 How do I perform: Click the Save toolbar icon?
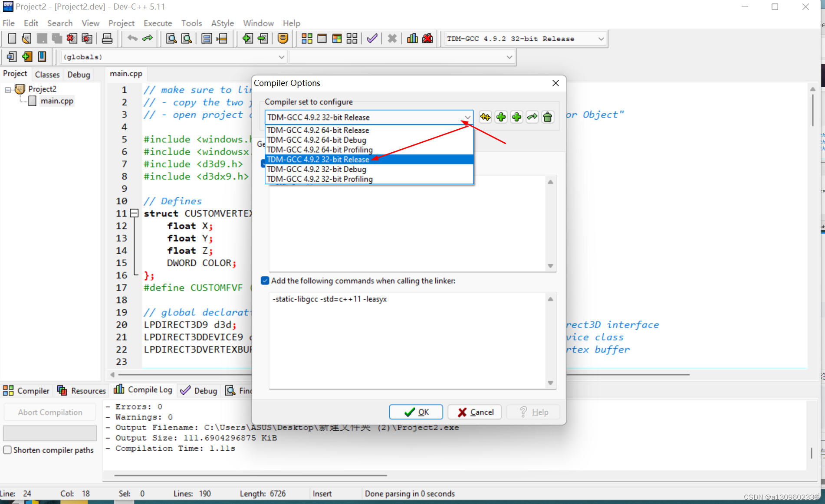coord(42,39)
